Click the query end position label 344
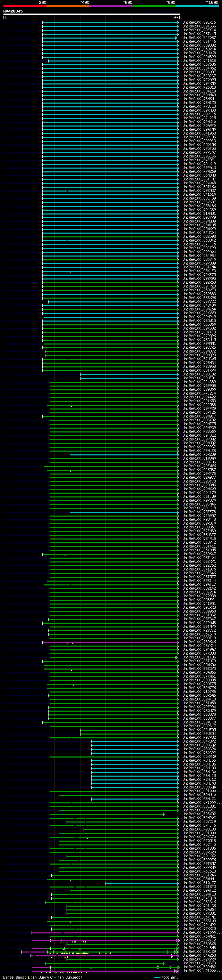 click(175, 17)
